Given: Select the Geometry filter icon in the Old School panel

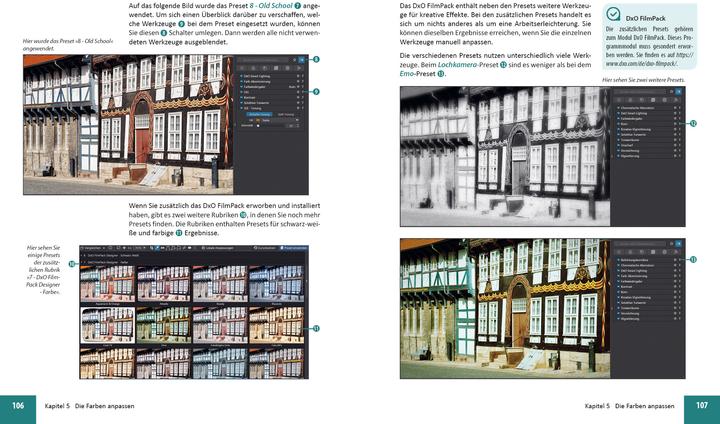Looking at the screenshot, I should pos(276,68).
